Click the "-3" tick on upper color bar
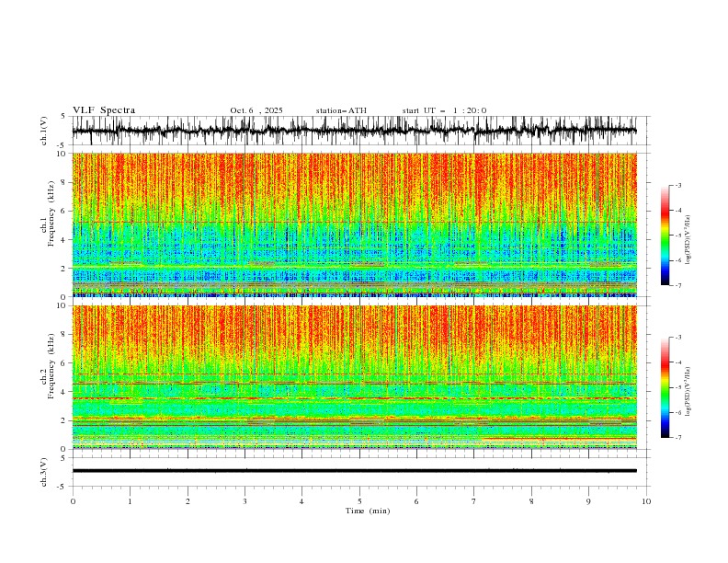The width and height of the screenshot is (728, 563). click(677, 185)
